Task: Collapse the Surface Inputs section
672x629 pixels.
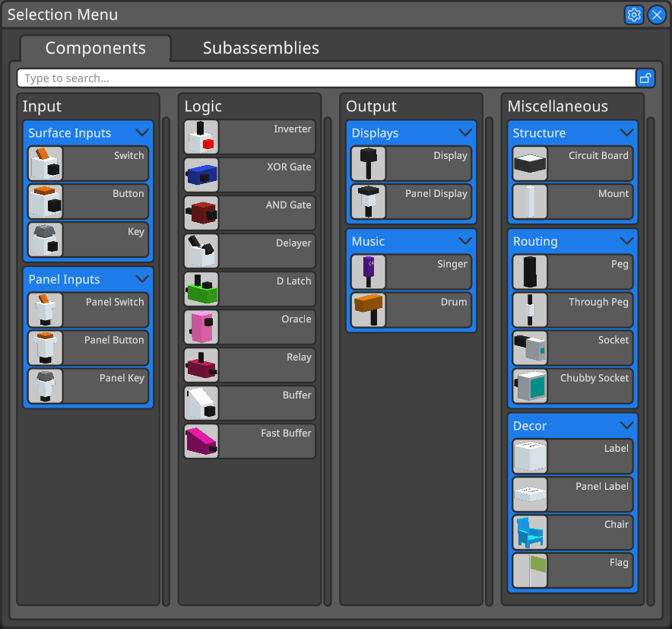Action: [141, 132]
